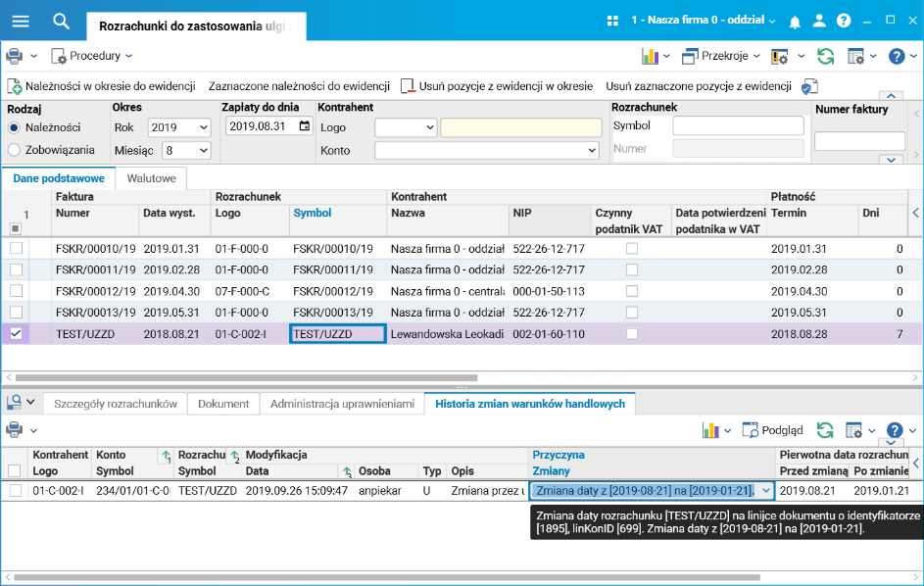Viewport: 924px width, 586px height.
Task: Toggle checkbox for history row 01-C-002-I
Action: (x=16, y=491)
